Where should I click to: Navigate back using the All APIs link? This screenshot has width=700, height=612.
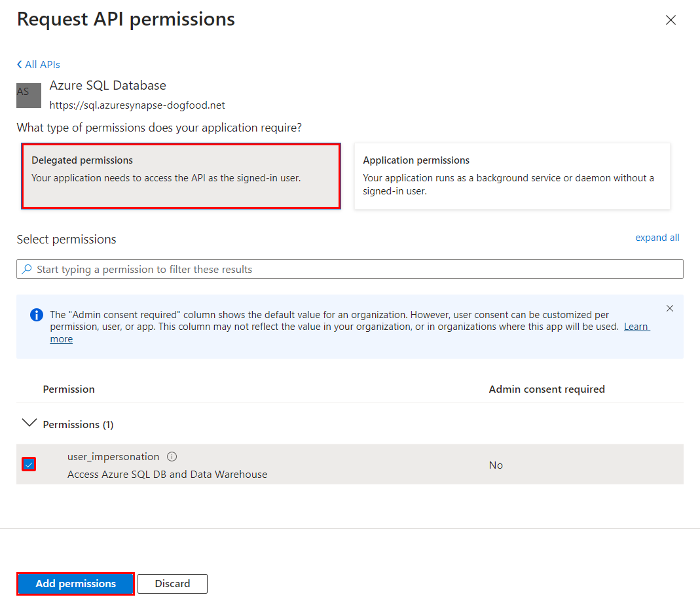pyautogui.click(x=42, y=64)
